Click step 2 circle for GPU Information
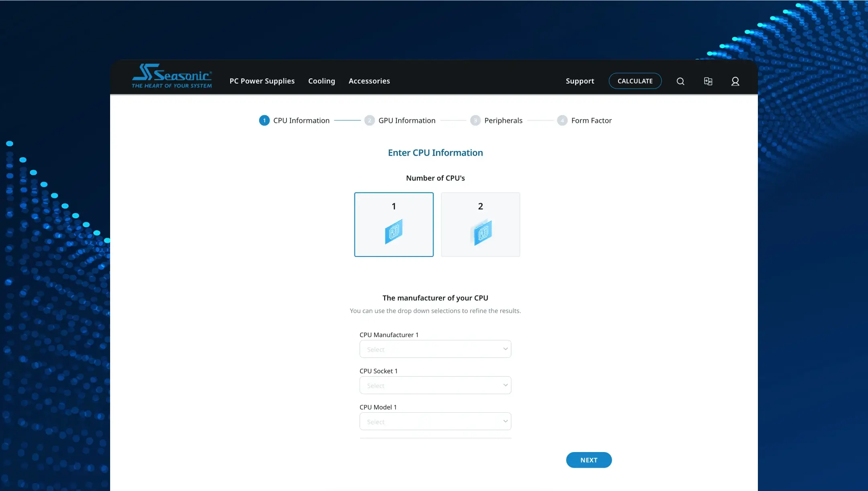Viewport: 868px width, 491px height. (x=369, y=120)
